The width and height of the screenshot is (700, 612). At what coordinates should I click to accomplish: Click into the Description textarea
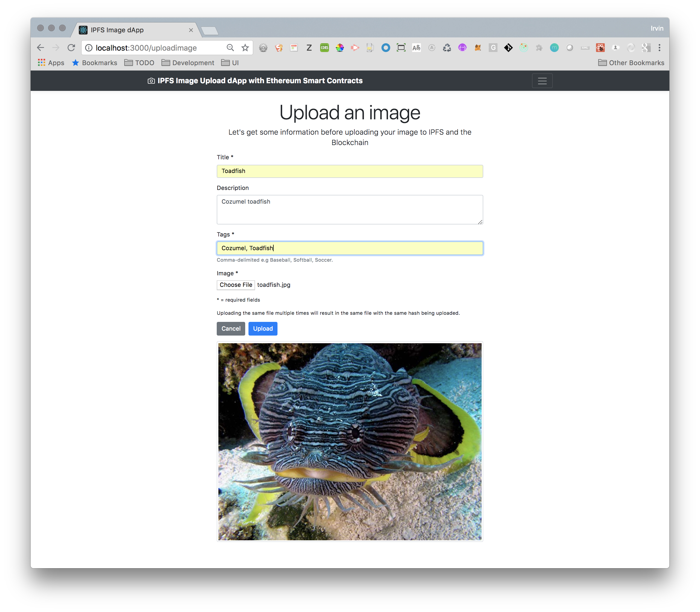(x=349, y=209)
